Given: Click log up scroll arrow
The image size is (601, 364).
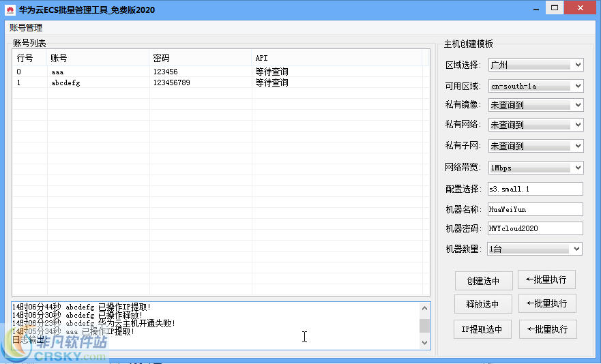Looking at the screenshot, I should pyautogui.click(x=424, y=308).
